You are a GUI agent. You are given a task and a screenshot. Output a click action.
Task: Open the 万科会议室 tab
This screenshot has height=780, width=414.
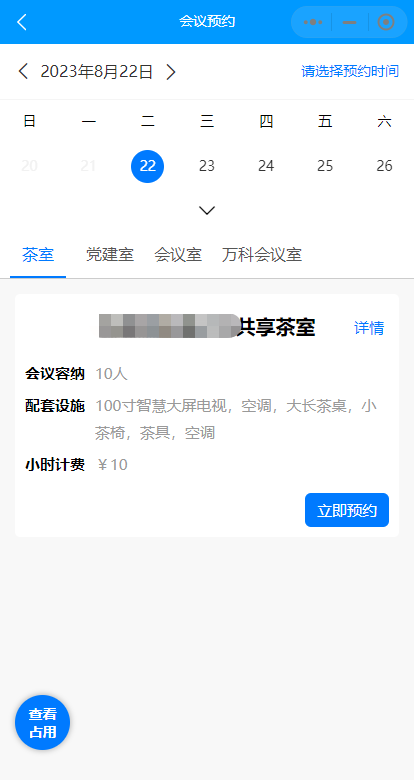click(262, 255)
